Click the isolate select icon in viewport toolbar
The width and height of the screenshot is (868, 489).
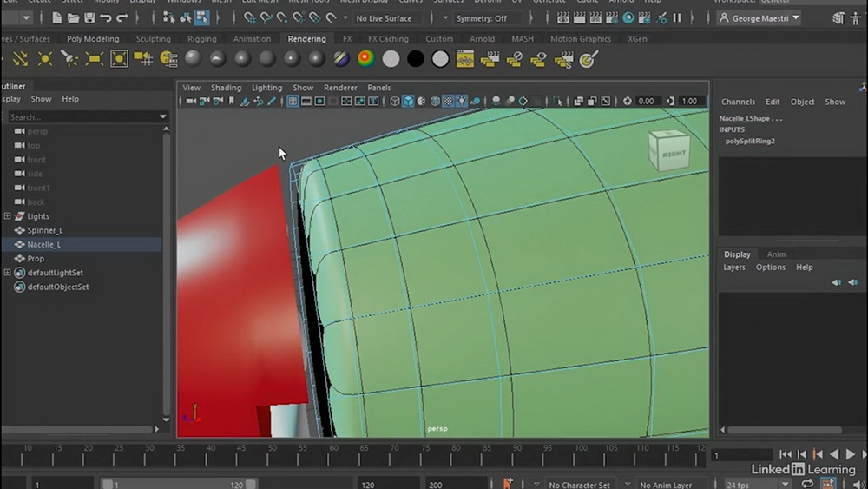coord(557,101)
